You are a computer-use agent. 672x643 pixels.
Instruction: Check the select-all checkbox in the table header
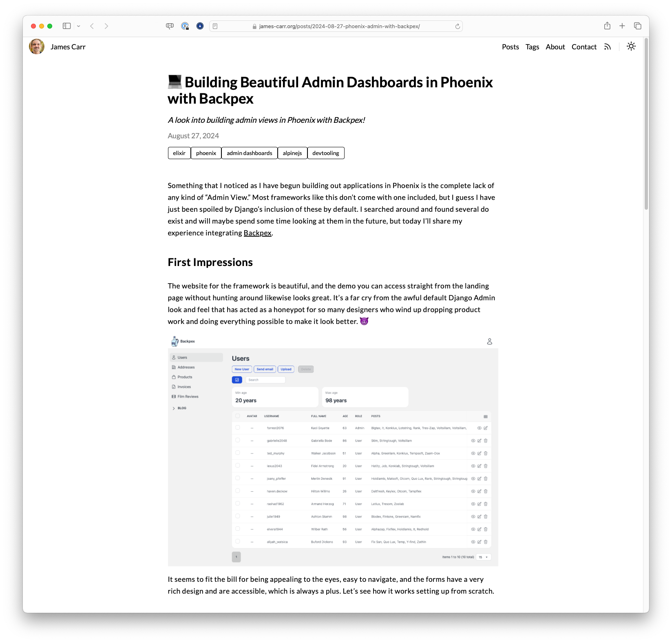(x=238, y=416)
